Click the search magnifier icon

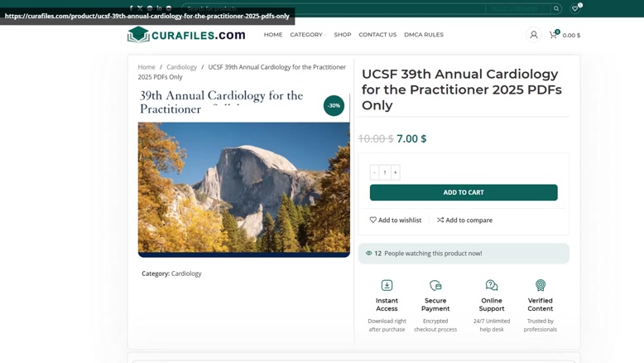[556, 8]
